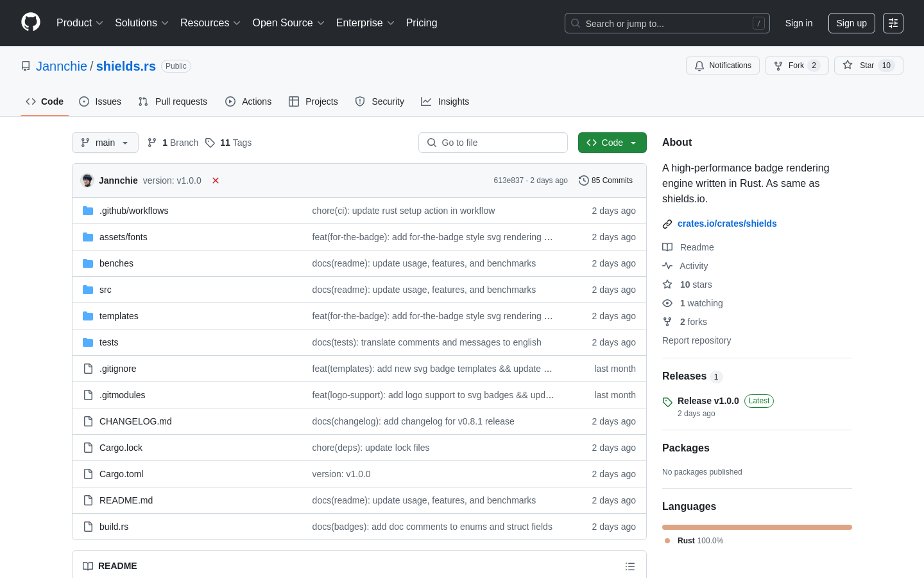This screenshot has width=924, height=578.
Task: Click the branch icon beside 1 Branch
Action: 152,143
